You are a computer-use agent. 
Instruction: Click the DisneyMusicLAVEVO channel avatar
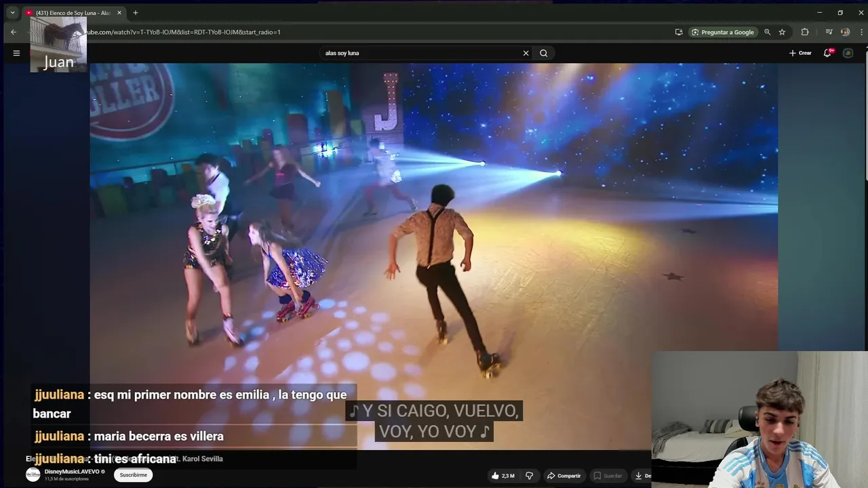coord(33,474)
